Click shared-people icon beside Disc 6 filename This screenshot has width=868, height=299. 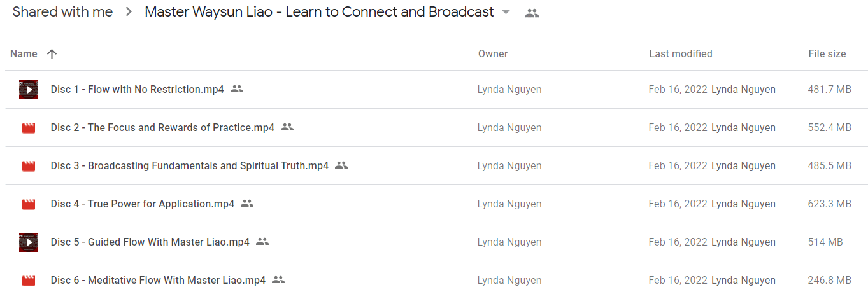coord(278,280)
